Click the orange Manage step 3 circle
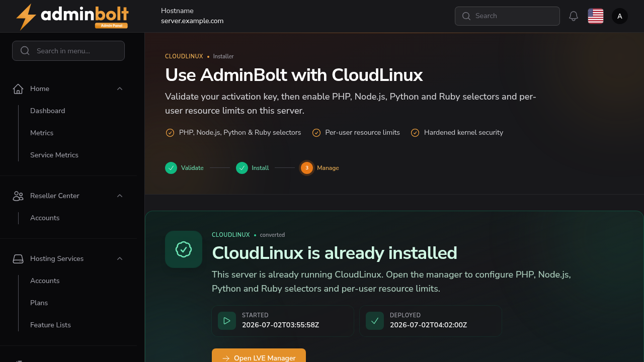Viewport: 644px width, 362px height. (x=307, y=168)
